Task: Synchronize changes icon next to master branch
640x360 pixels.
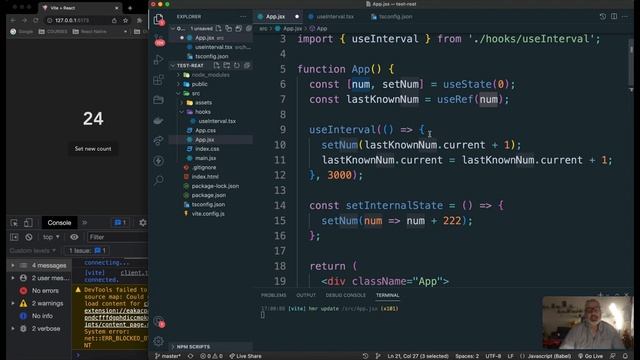Action: coord(190,356)
